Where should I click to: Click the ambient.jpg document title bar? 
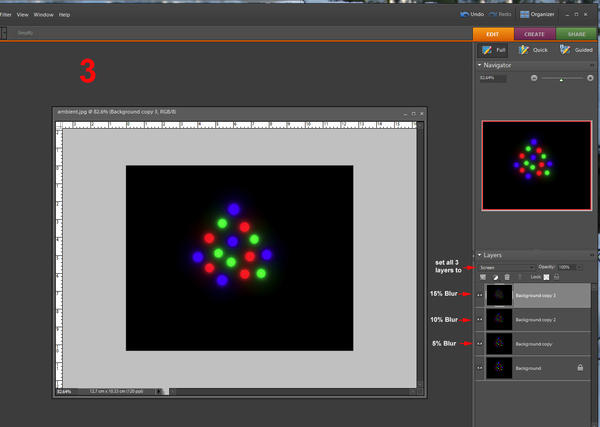point(240,112)
